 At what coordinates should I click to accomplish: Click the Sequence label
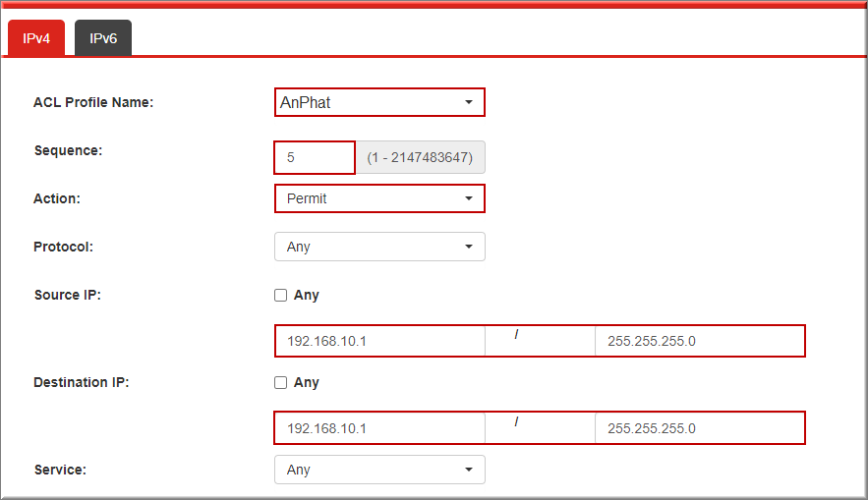pos(68,150)
